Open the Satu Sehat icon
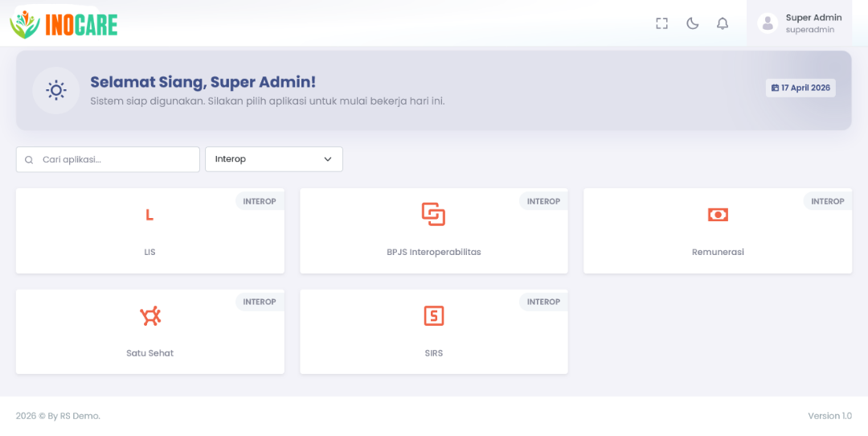 click(x=150, y=316)
